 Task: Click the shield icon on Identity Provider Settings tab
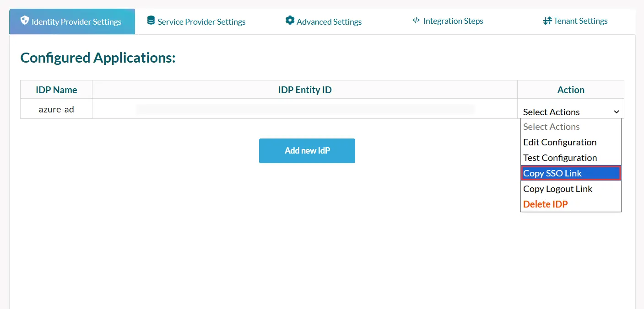coord(25,21)
